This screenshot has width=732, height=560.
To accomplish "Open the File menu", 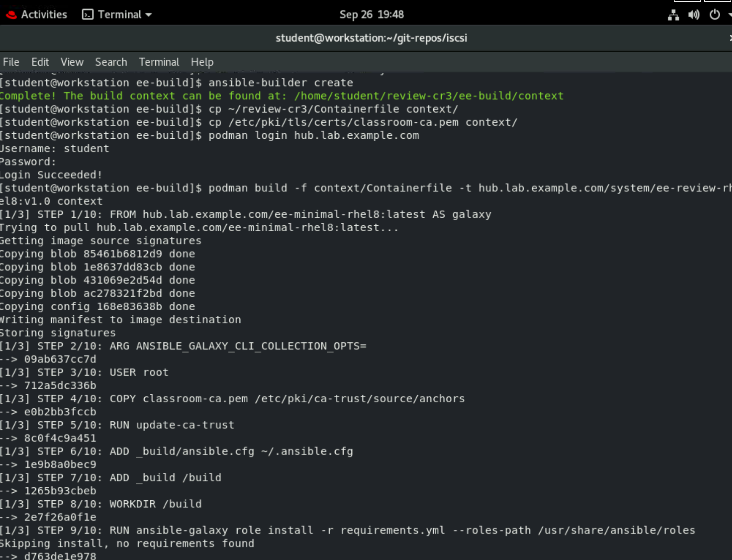I will point(11,62).
